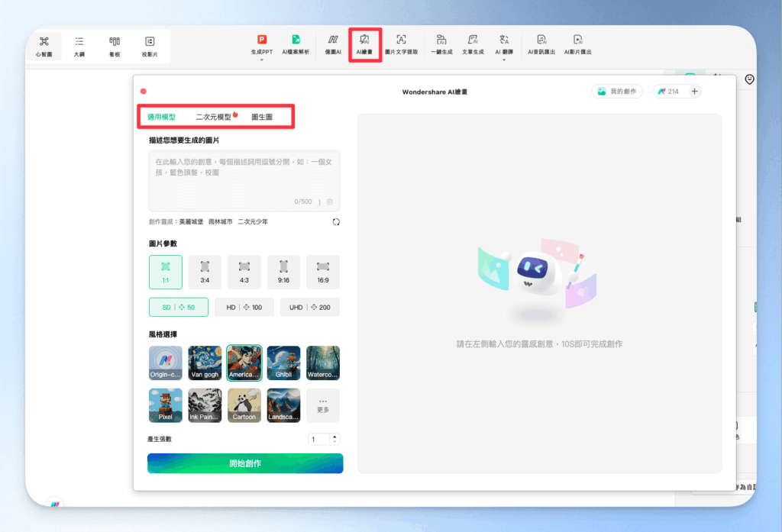Show more styles with 更多

click(x=323, y=405)
